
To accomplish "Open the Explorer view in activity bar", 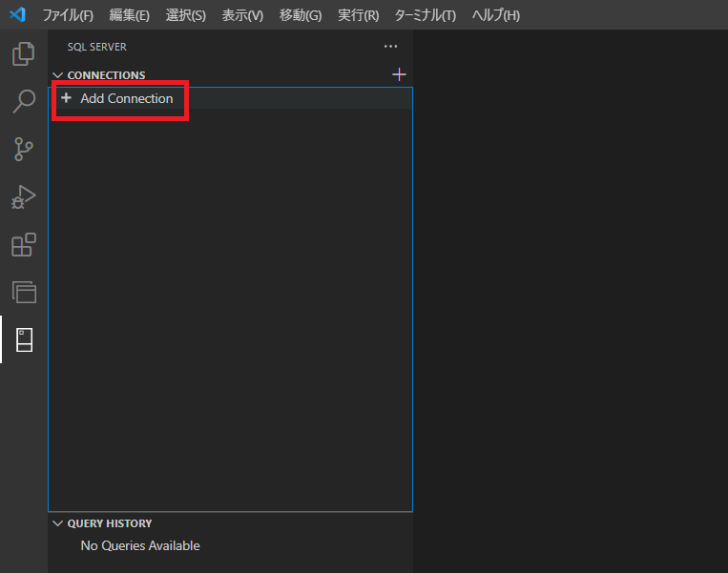I will [x=24, y=53].
